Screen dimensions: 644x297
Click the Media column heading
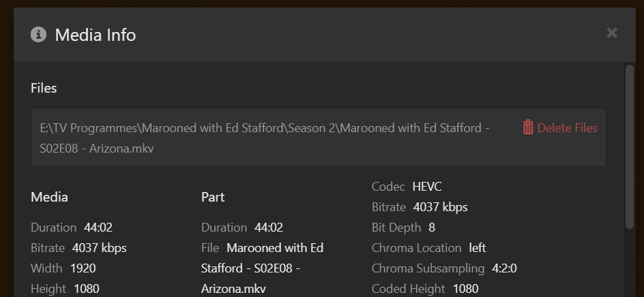point(49,198)
